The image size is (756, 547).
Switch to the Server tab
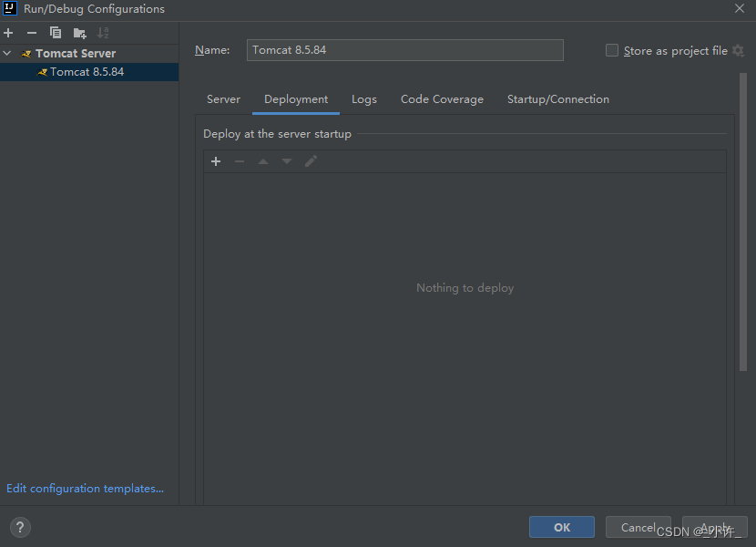pyautogui.click(x=223, y=99)
